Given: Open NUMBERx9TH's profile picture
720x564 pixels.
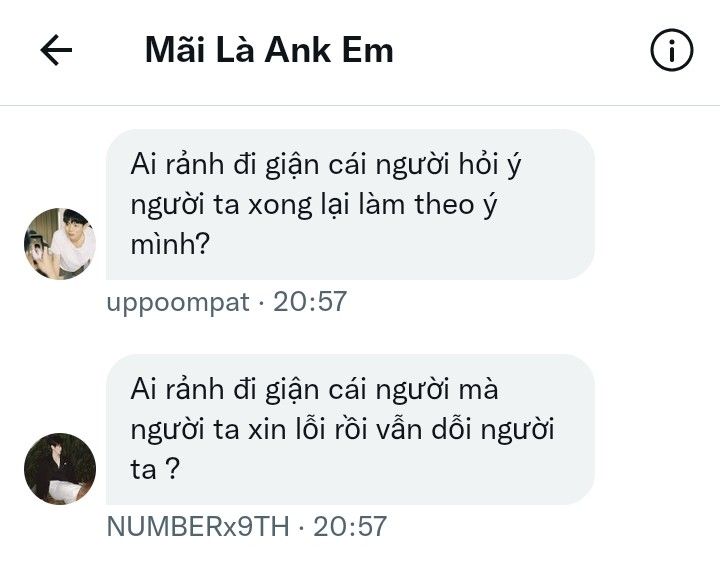Looking at the screenshot, I should tap(60, 468).
